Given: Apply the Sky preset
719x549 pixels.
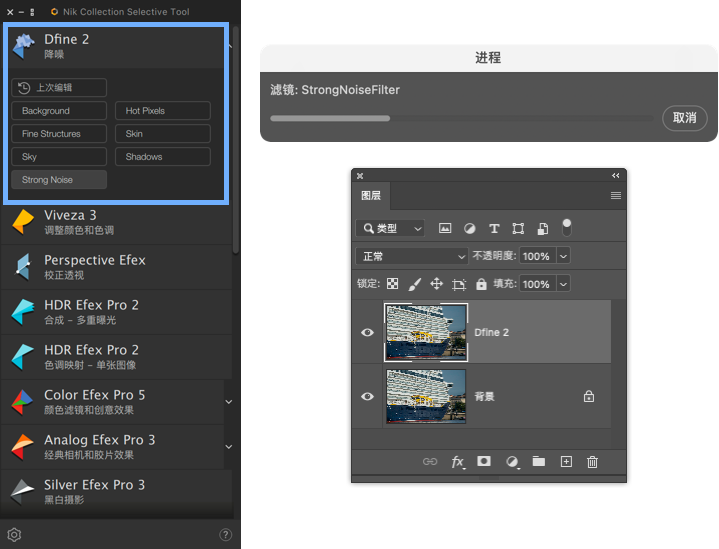Looking at the screenshot, I should tap(59, 156).
